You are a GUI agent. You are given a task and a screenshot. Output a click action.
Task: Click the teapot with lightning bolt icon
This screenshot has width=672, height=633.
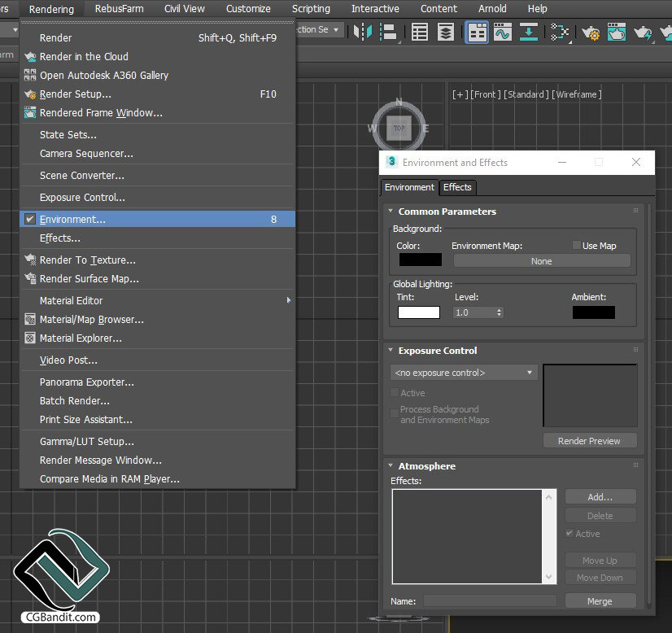pos(644,32)
